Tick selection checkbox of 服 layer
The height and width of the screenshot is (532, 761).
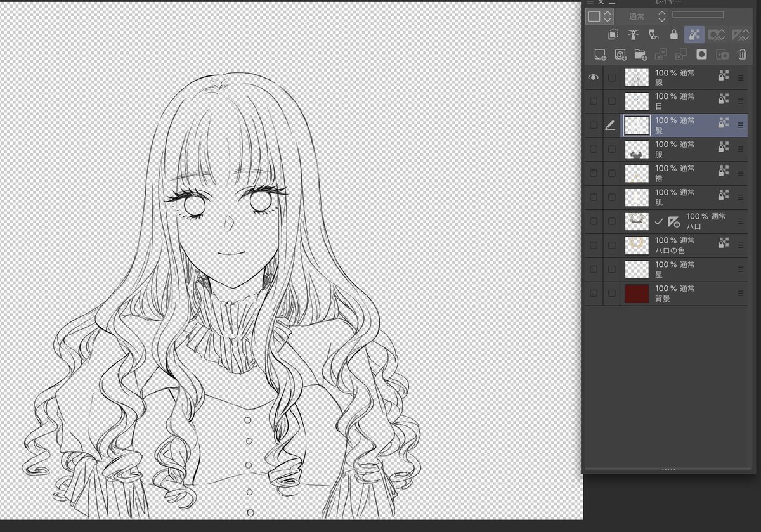611,150
